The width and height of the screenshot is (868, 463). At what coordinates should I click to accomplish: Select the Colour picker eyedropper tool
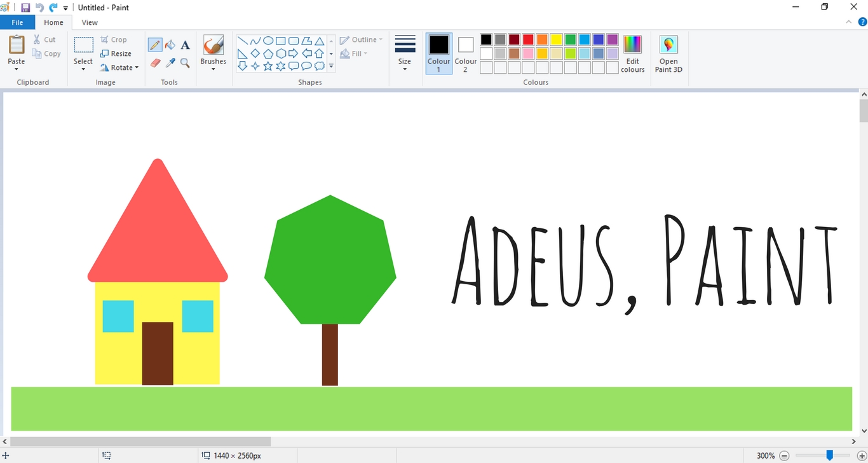(x=170, y=63)
